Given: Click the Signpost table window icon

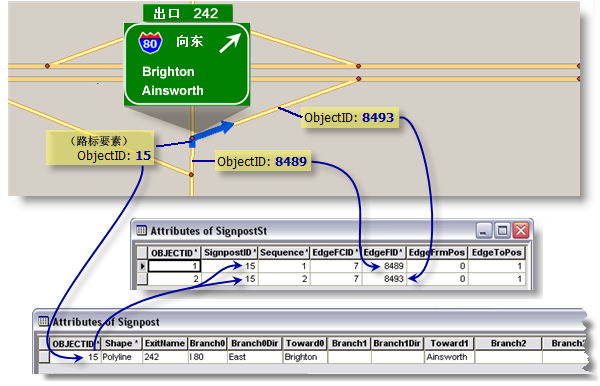Looking at the screenshot, I should pos(43,321).
